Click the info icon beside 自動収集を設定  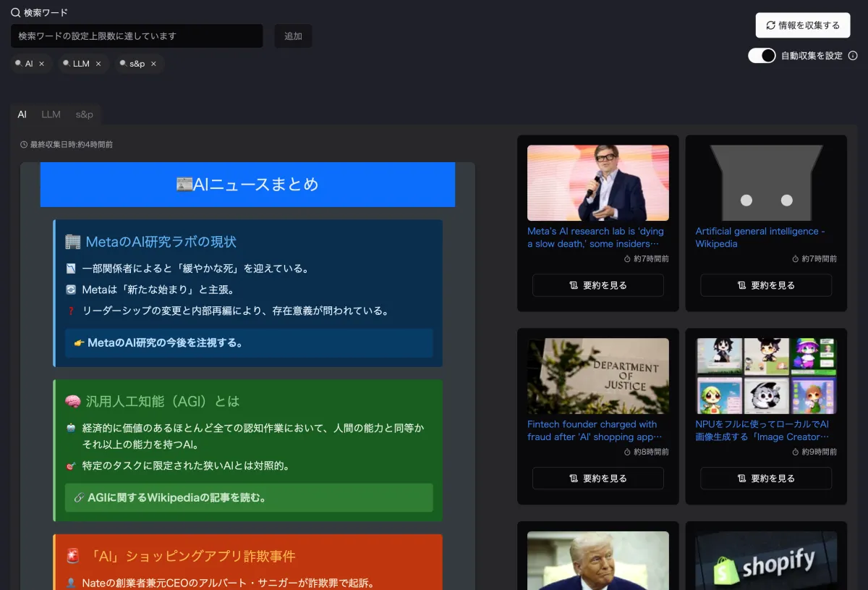click(853, 56)
